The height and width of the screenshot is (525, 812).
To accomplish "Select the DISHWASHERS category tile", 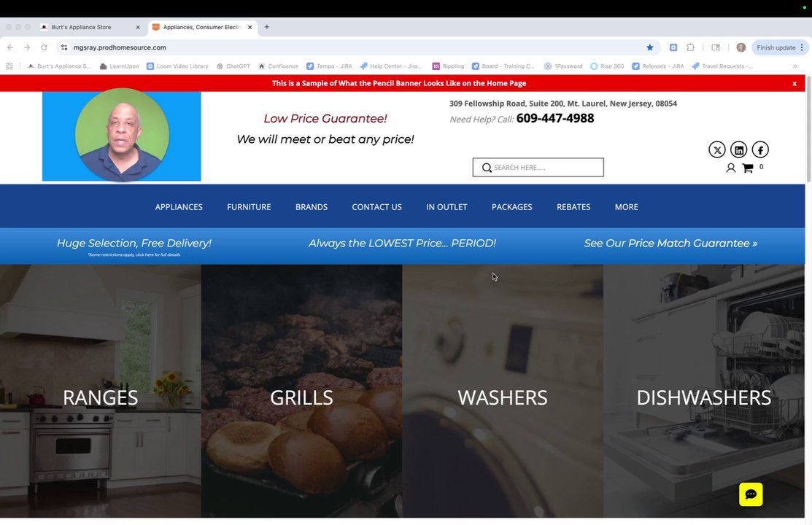I will click(x=704, y=391).
